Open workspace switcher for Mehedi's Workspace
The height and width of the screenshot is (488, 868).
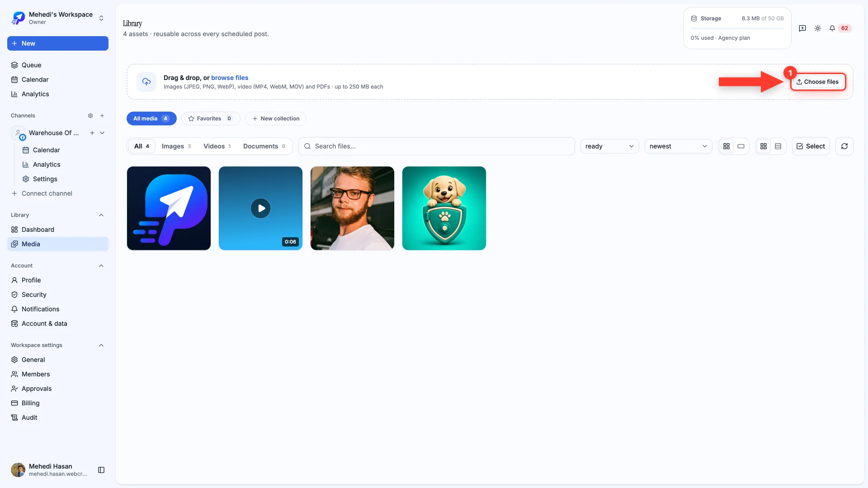(58, 18)
